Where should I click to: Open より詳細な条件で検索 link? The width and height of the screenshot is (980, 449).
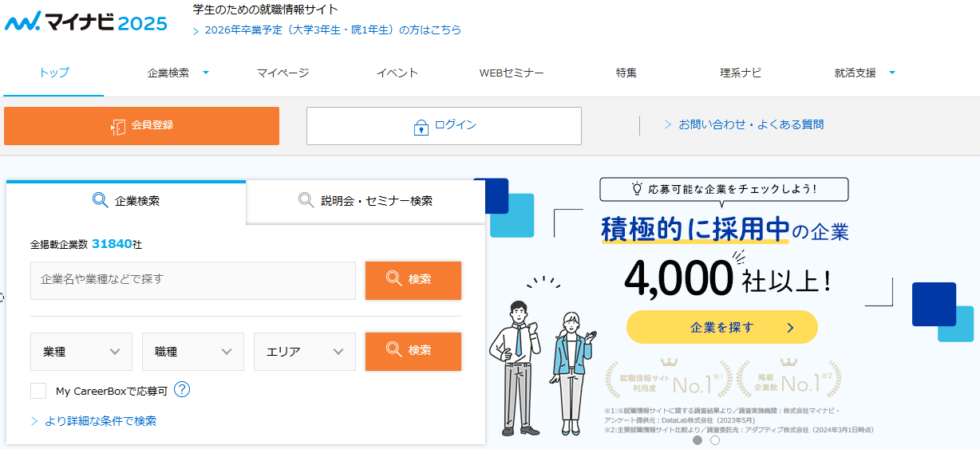100,420
